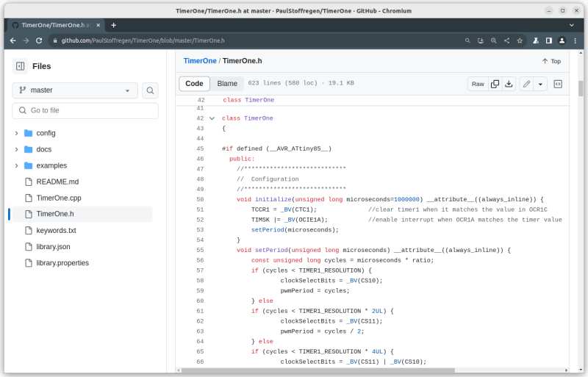Click line number 50
Viewport: 588px width, 377px height.
point(200,199)
